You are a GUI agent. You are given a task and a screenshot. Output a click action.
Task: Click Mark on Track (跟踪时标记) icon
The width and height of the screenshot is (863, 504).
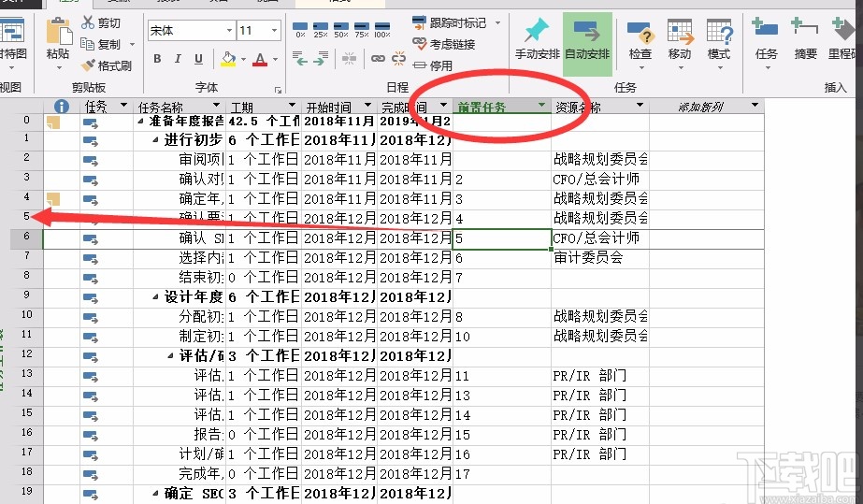419,22
